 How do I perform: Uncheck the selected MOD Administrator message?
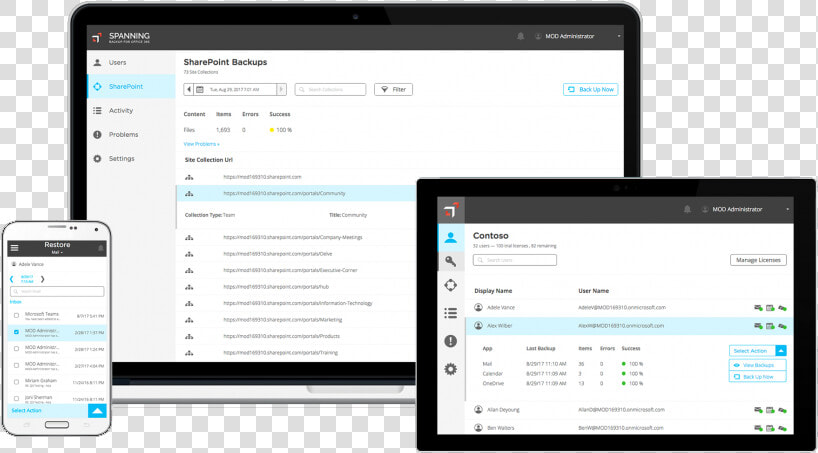16,332
